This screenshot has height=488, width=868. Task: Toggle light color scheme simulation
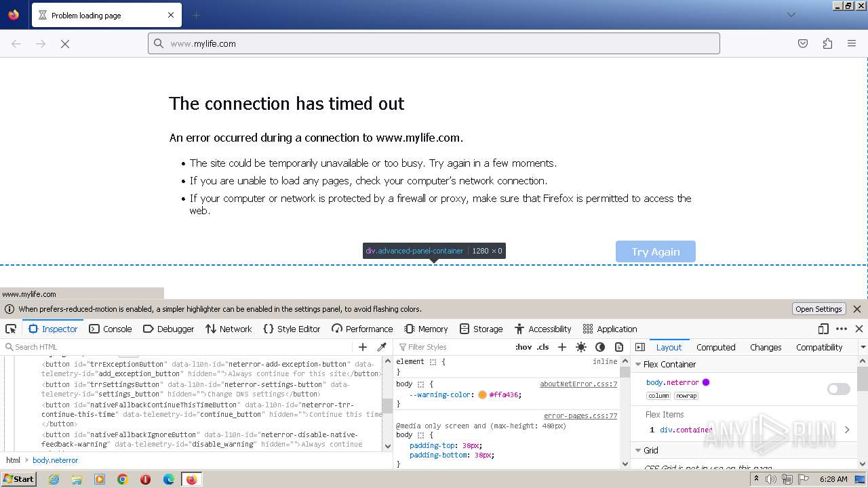(x=581, y=347)
